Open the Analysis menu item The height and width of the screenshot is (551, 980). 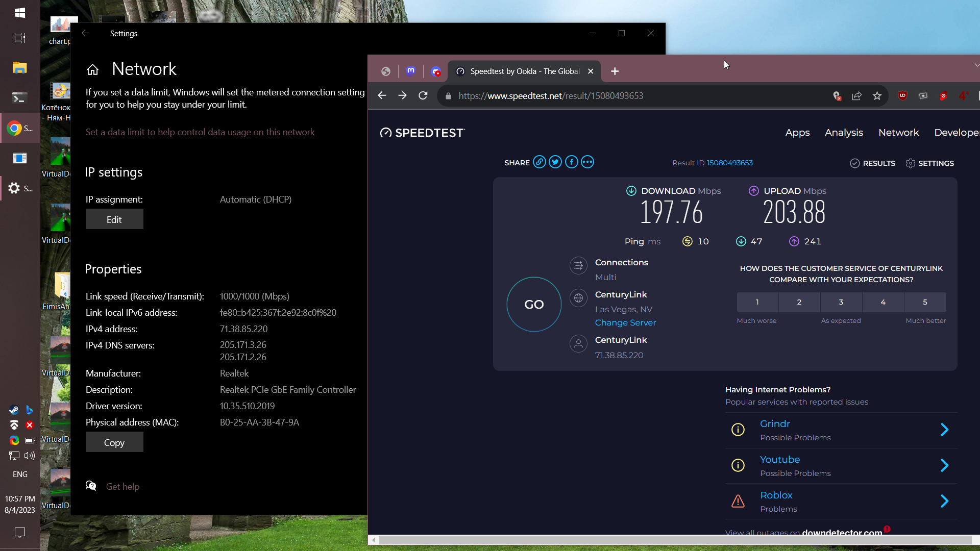pyautogui.click(x=844, y=133)
